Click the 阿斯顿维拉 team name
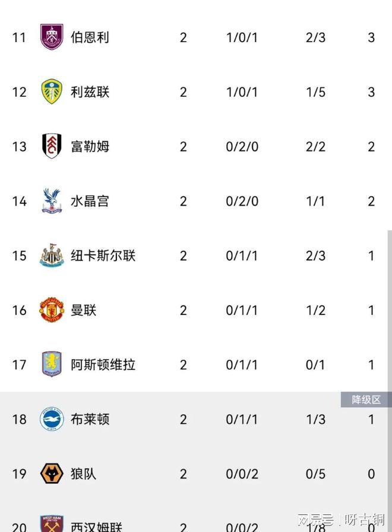Screen dimensions: 392x532 coord(103,364)
